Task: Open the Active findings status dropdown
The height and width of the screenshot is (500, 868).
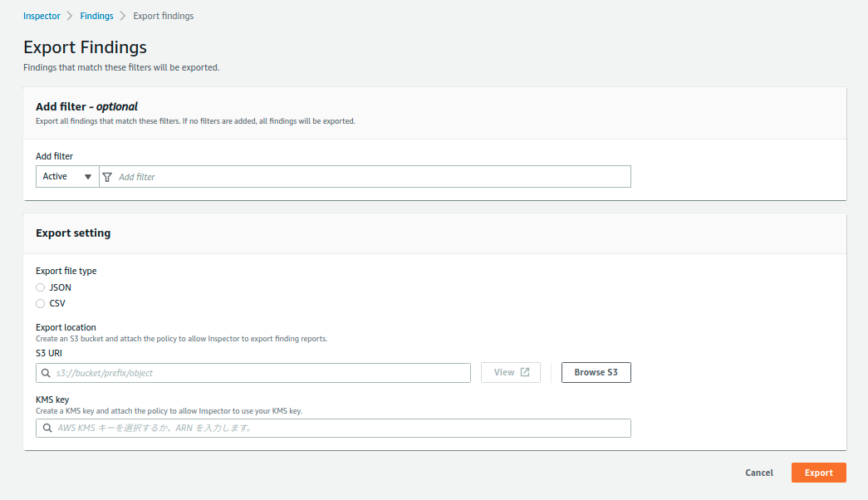Action: [67, 177]
